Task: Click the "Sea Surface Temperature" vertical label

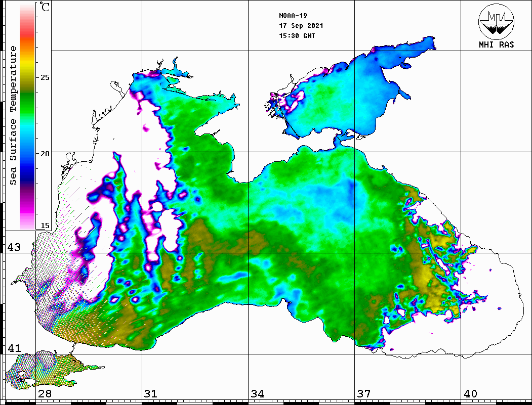Action: click(x=13, y=116)
